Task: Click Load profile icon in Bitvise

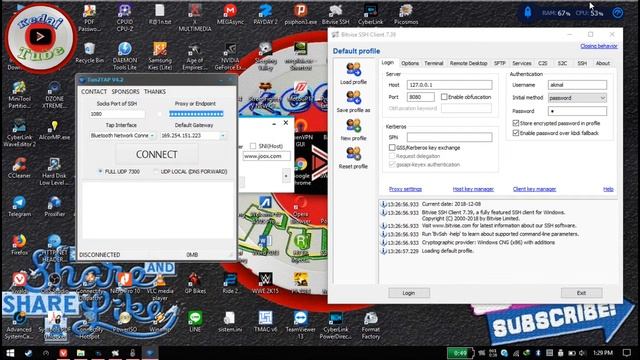Action: (353, 73)
